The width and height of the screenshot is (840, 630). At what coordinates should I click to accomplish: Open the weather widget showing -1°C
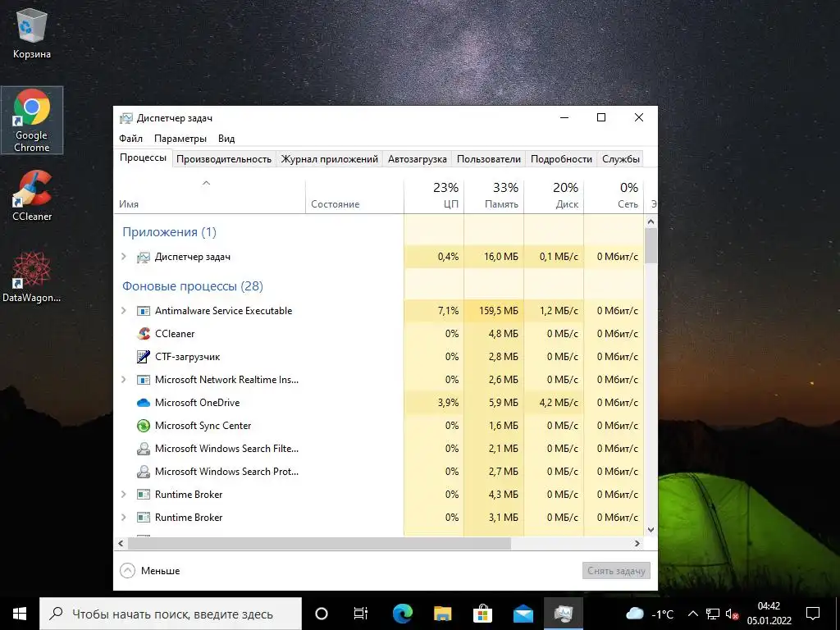(650, 614)
